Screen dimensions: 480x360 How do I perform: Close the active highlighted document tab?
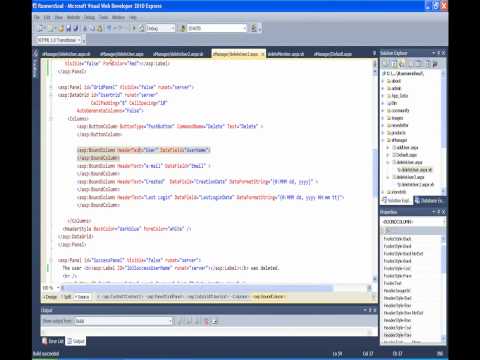point(263,54)
